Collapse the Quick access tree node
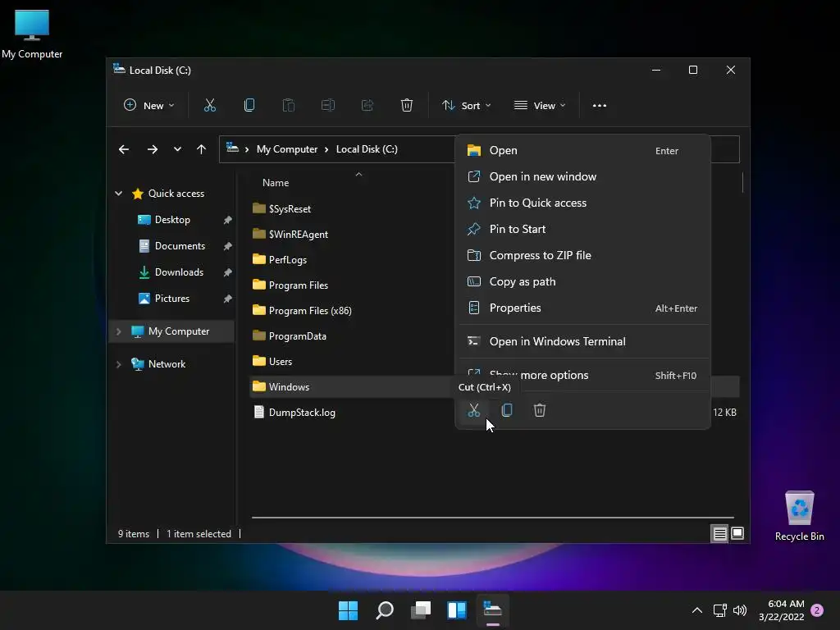The width and height of the screenshot is (840, 630). point(118,194)
